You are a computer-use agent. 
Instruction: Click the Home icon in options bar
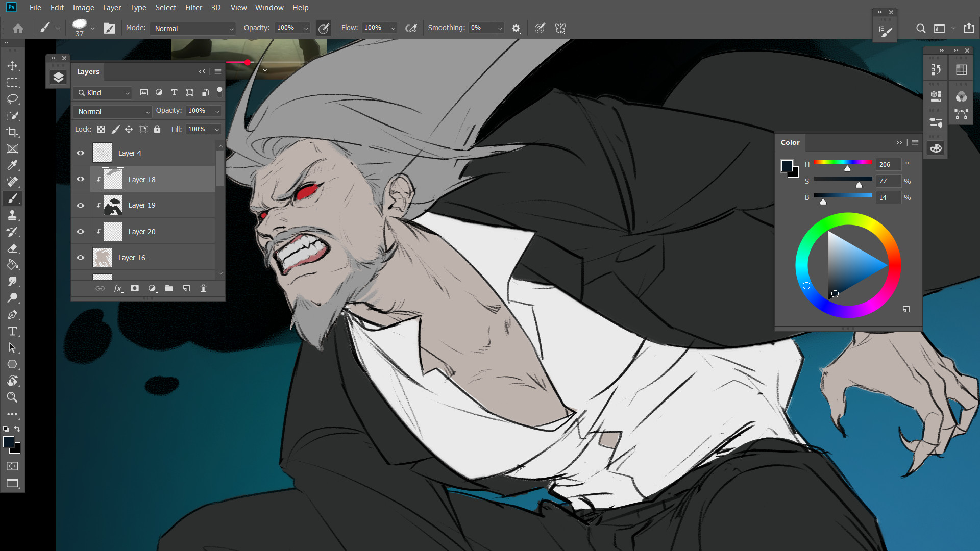coord(18,29)
